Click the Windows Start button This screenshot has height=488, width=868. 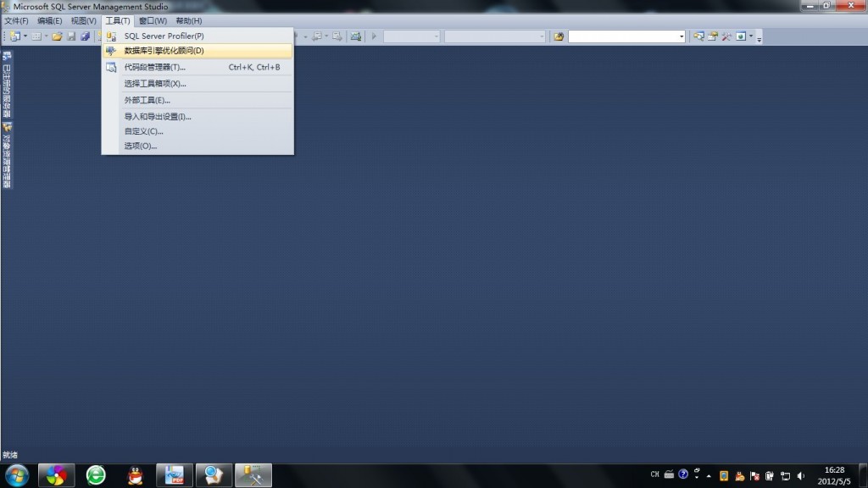coord(17,475)
